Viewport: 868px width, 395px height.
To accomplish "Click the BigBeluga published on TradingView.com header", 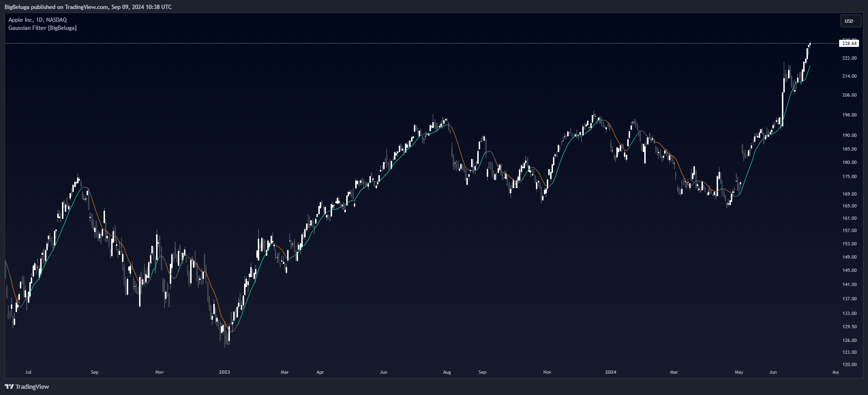I will [88, 7].
